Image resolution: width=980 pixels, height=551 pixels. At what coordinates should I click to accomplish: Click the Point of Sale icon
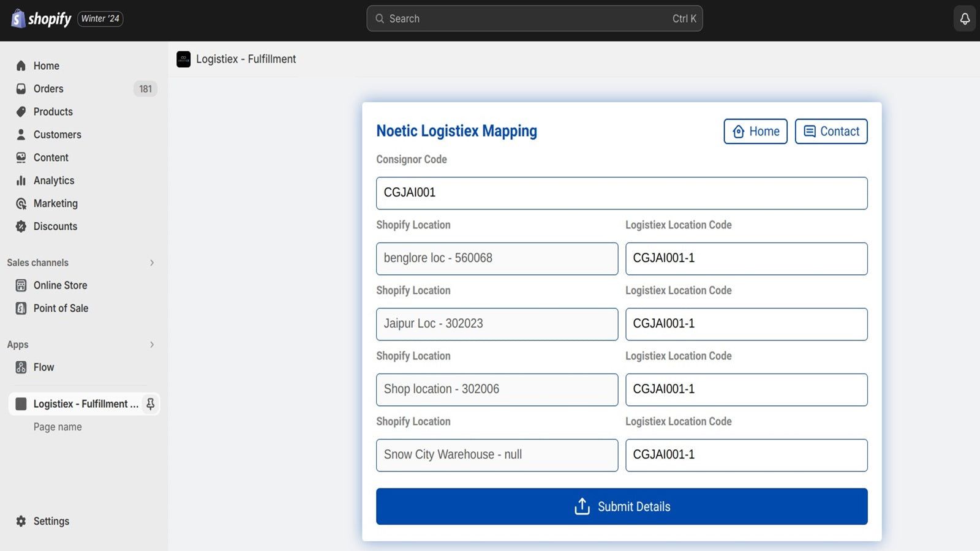(x=21, y=308)
